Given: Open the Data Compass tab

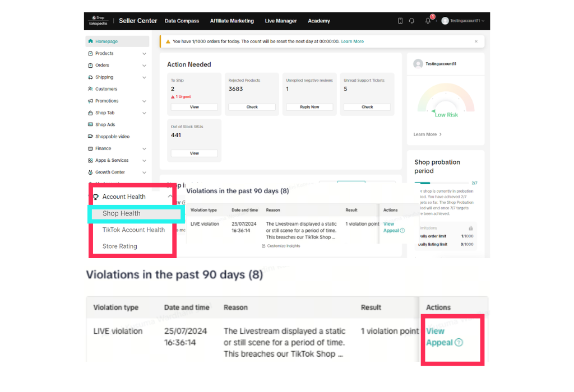Looking at the screenshot, I should point(182,21).
